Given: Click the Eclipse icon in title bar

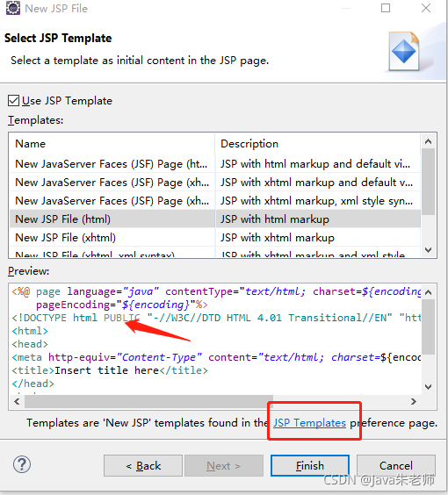Looking at the screenshot, I should (x=13, y=8).
